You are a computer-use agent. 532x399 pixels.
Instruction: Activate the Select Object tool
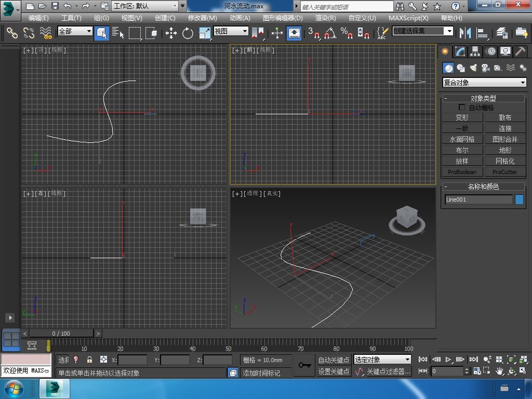tap(101, 33)
